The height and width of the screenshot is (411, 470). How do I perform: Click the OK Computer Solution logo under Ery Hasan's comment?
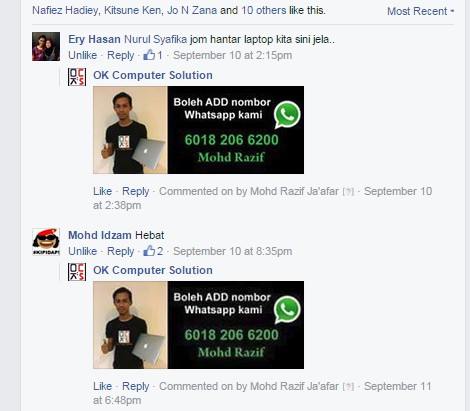tap(77, 77)
